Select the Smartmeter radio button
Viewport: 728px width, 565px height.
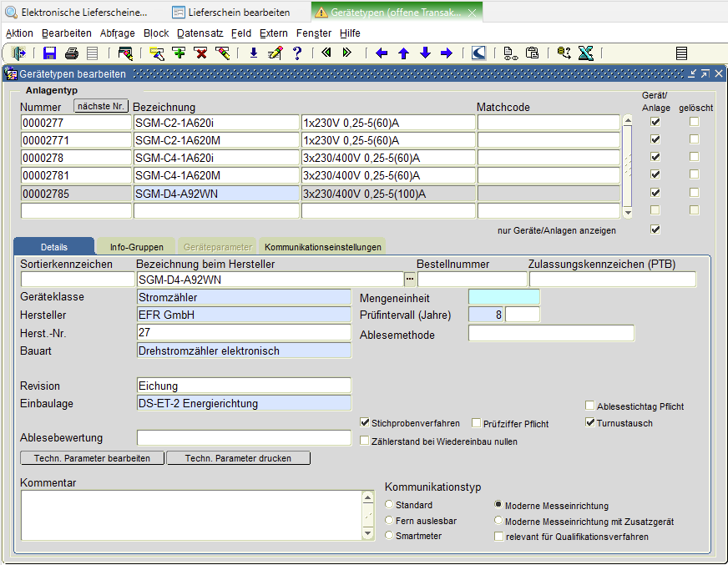pyautogui.click(x=389, y=536)
